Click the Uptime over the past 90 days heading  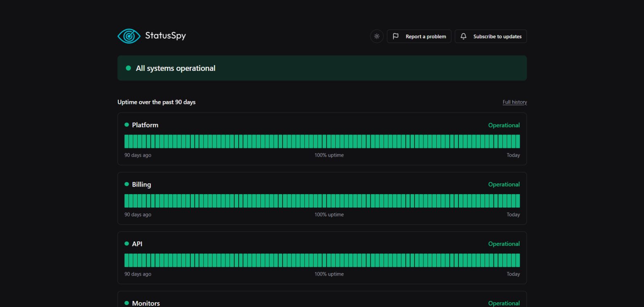(x=157, y=102)
